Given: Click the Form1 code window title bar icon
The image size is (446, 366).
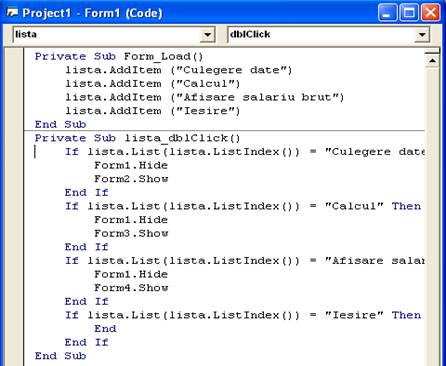Looking at the screenshot, I should coord(12,13).
